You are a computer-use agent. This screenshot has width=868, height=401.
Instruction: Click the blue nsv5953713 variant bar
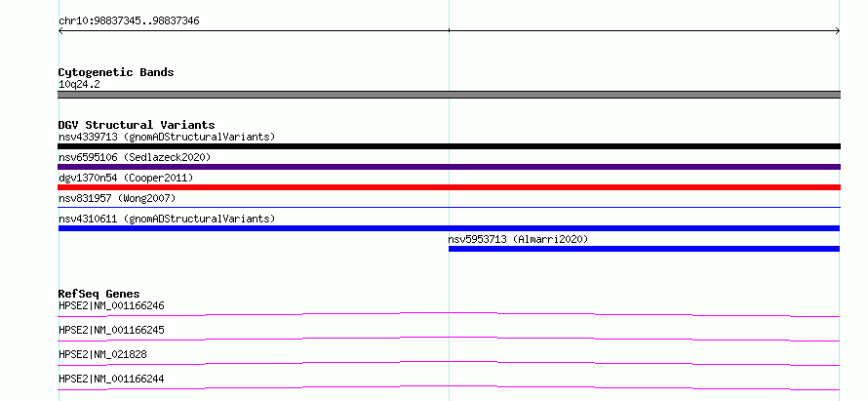click(645, 249)
